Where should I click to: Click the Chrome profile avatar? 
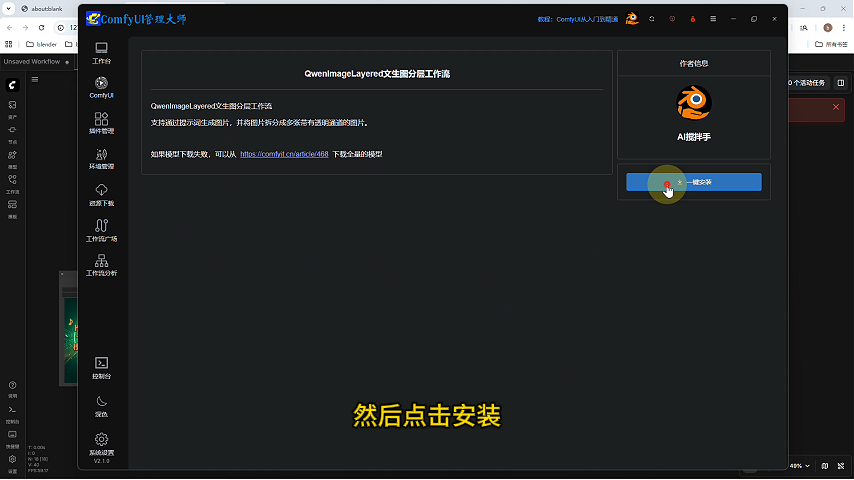click(x=828, y=28)
